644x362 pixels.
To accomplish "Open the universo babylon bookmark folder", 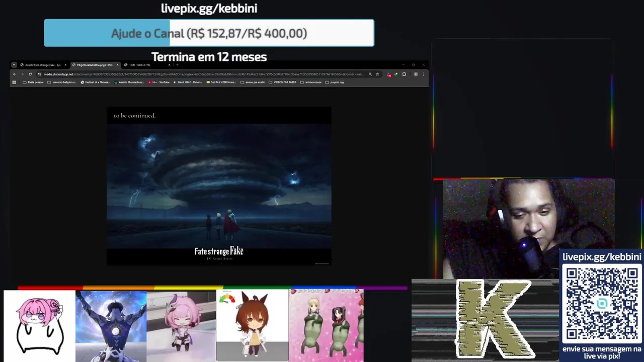I will (x=61, y=82).
